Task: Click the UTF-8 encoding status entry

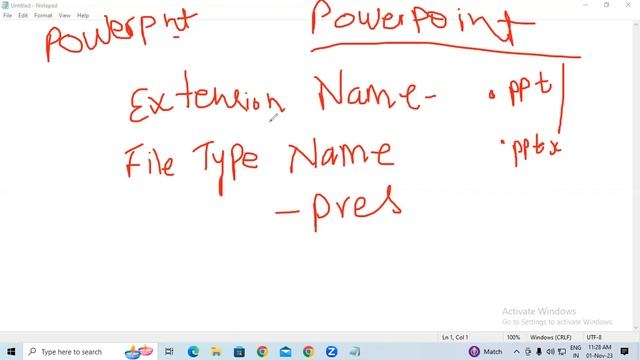Action: (x=594, y=337)
